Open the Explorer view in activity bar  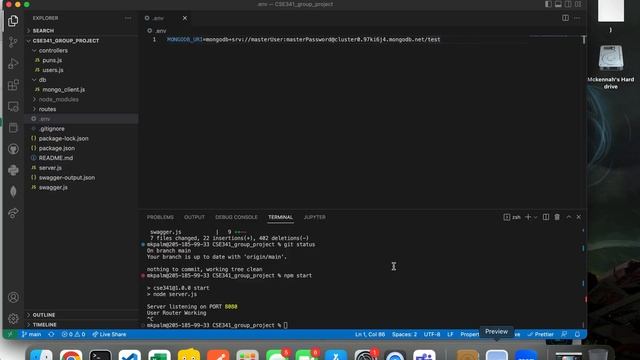tap(13, 21)
